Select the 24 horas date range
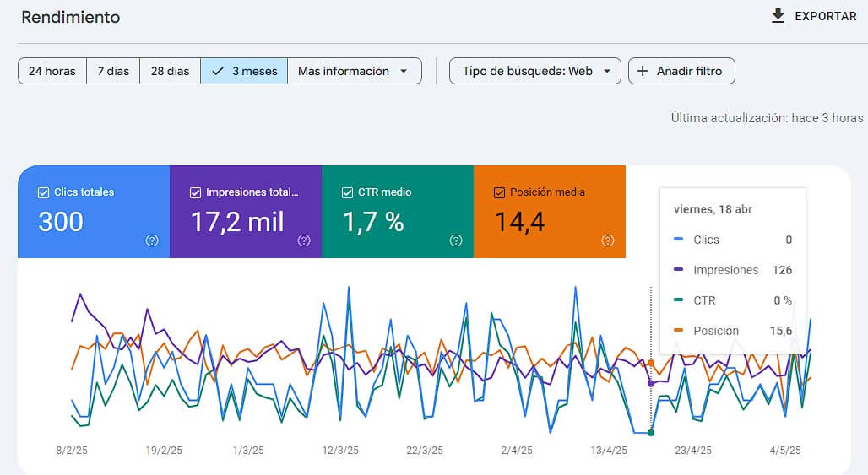 (x=52, y=72)
